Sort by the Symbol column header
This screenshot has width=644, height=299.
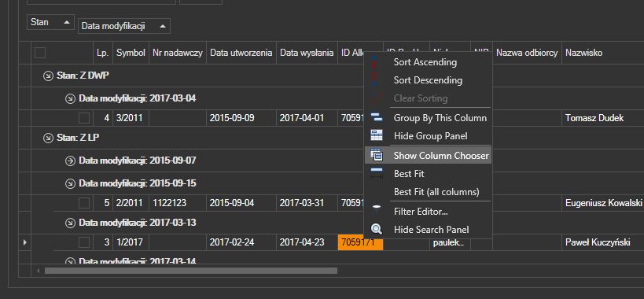131,53
